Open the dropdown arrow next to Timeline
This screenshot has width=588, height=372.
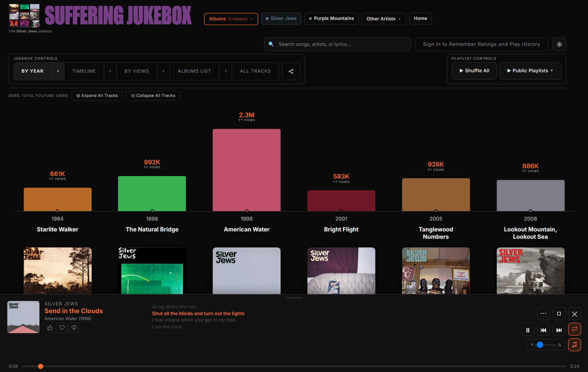[110, 71]
